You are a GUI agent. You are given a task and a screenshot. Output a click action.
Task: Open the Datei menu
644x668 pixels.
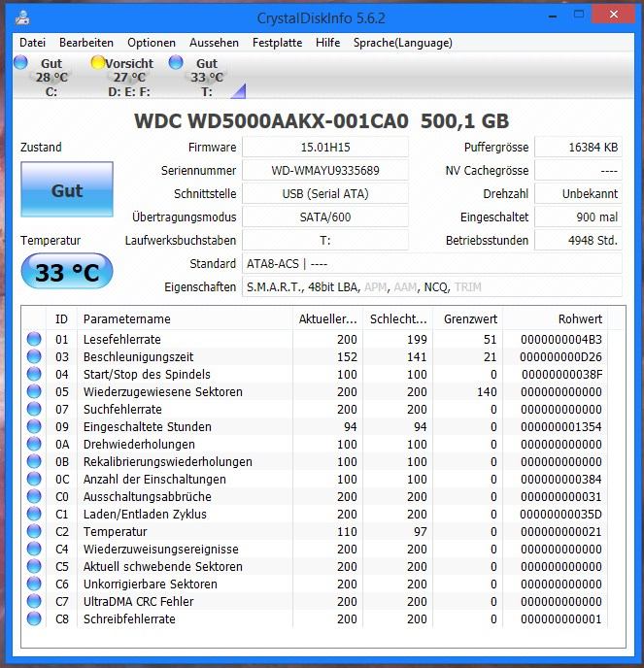pos(32,43)
